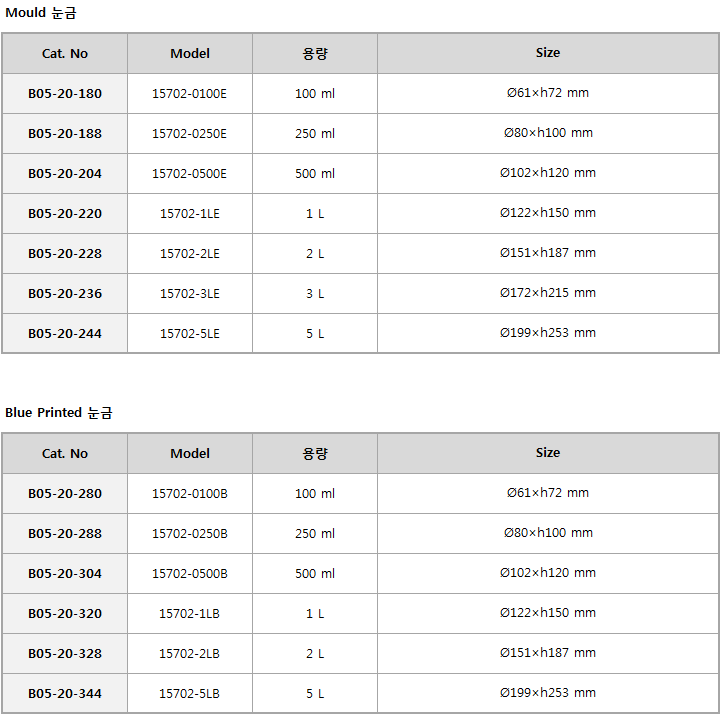This screenshot has width=720, height=716.
Task: Click '500 ml' in the B05-20-204 row
Action: tap(315, 174)
